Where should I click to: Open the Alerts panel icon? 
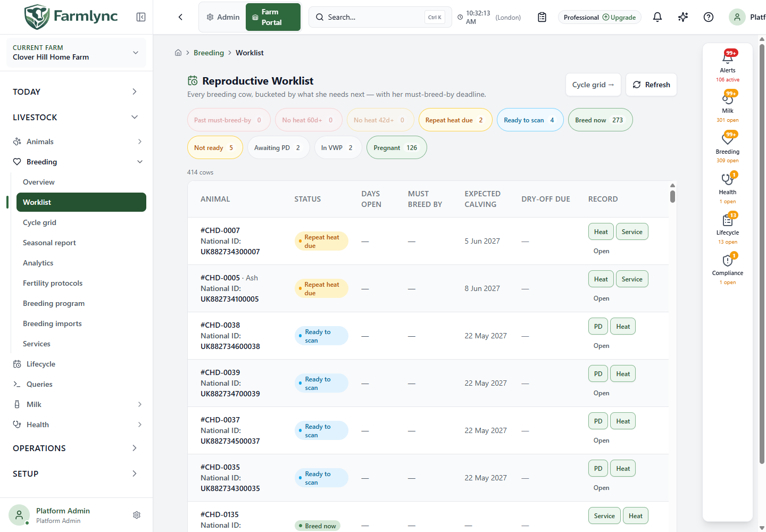(x=728, y=57)
